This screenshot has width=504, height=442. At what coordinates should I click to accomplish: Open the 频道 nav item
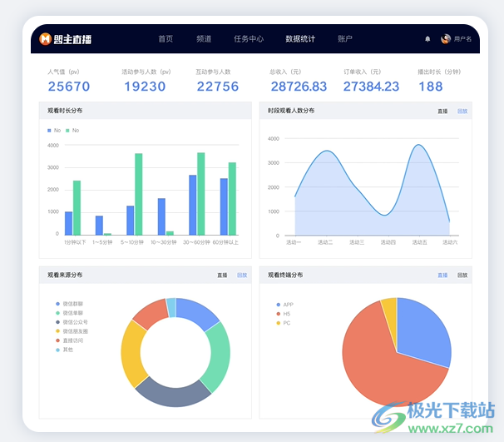click(204, 39)
